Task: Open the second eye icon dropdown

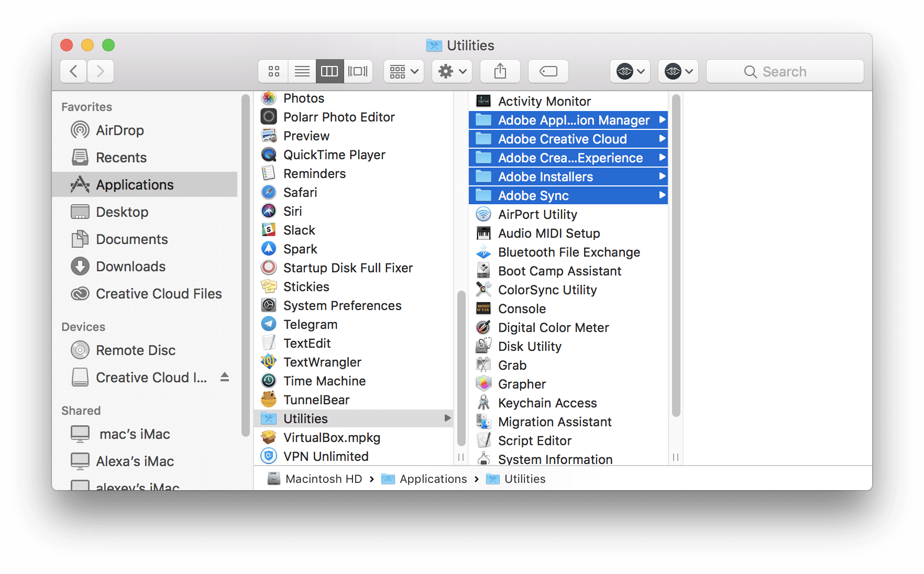Action: 678,71
